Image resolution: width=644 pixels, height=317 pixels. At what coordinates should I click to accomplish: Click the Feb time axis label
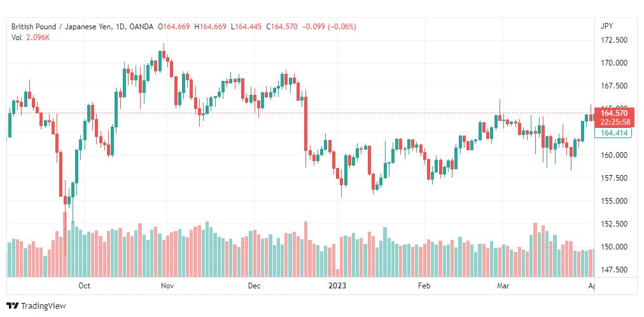point(424,286)
